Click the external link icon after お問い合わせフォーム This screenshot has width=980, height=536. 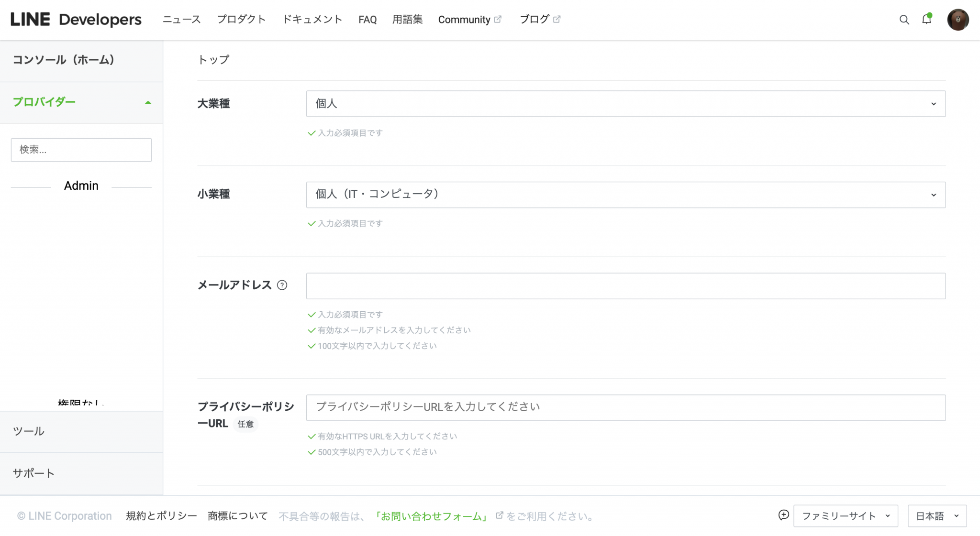coord(499,516)
